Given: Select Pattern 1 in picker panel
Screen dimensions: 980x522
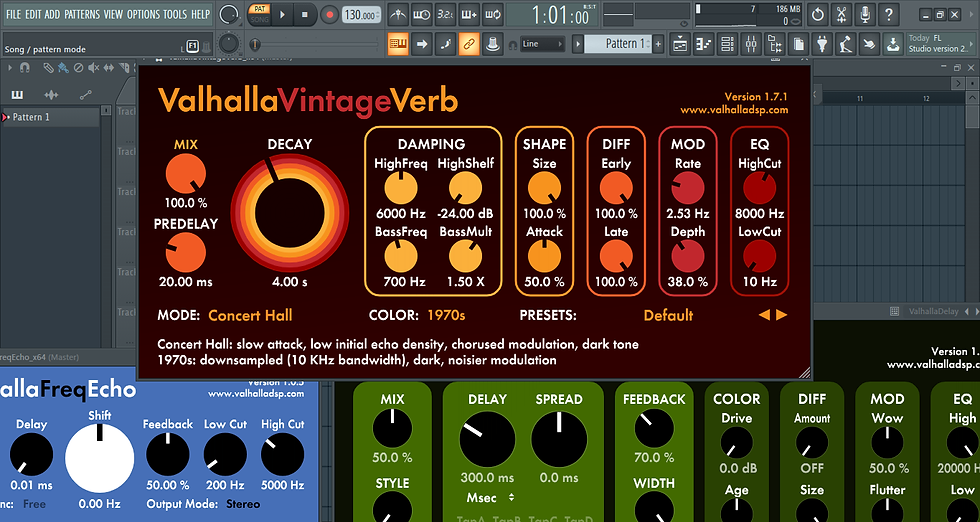Looking at the screenshot, I should tap(50, 117).
